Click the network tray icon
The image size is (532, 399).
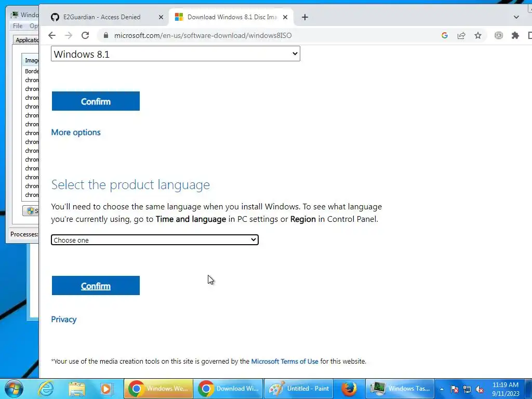pos(467,389)
